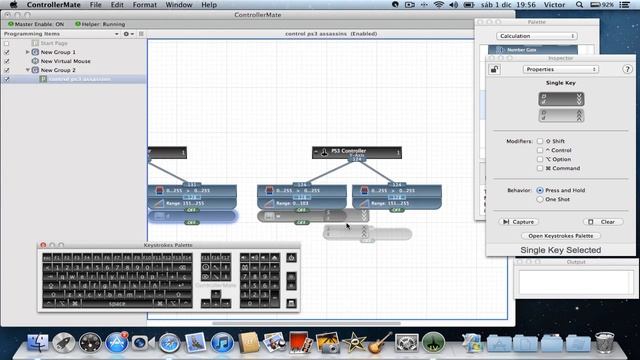Viewport: 640px width, 360px height.
Task: Select the Press and Hold behavior
Action: [x=540, y=190]
